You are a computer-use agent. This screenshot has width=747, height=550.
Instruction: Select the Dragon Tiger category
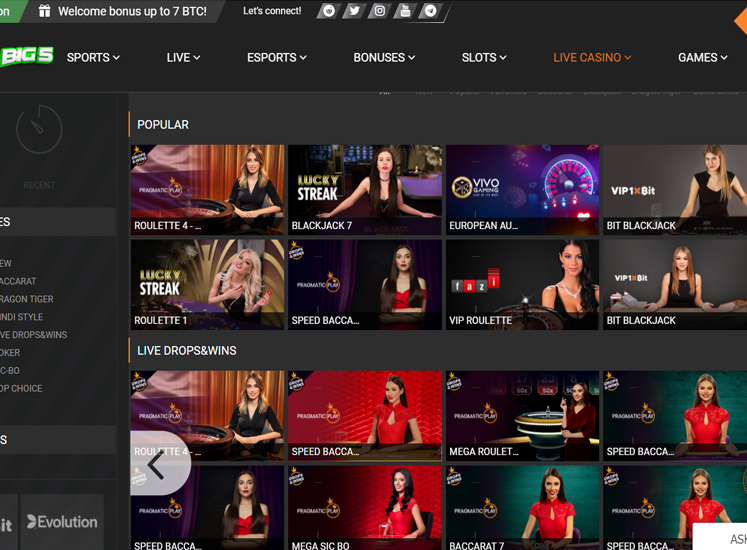pyautogui.click(x=27, y=299)
